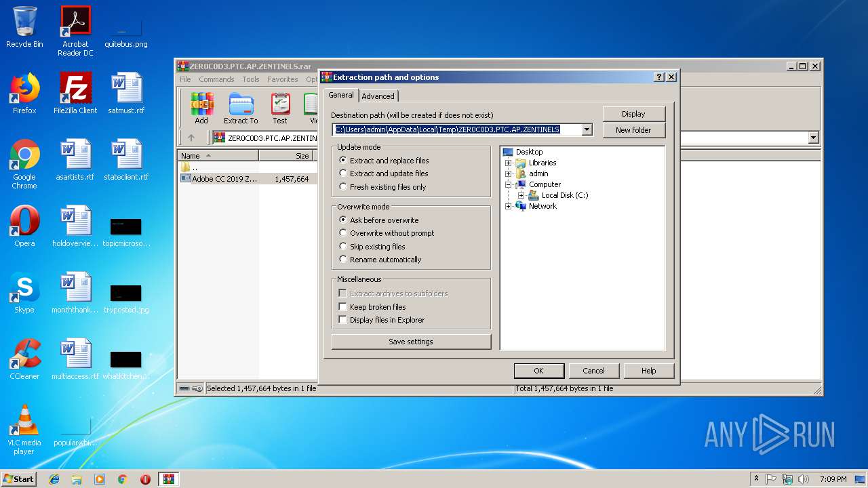Show hidden system tray icons arrow
The height and width of the screenshot is (488, 868).
pos(756,479)
